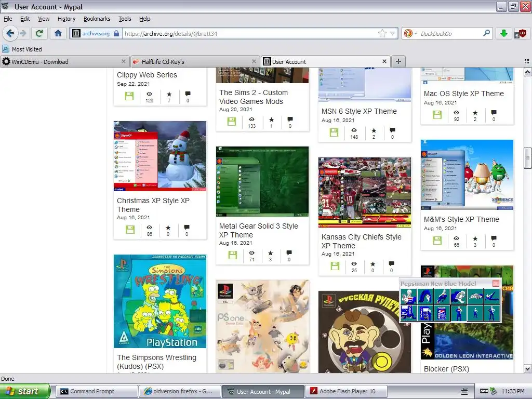
Task: Click the reviews comment icon on Kansas City Chiefs theme
Action: pos(391,263)
